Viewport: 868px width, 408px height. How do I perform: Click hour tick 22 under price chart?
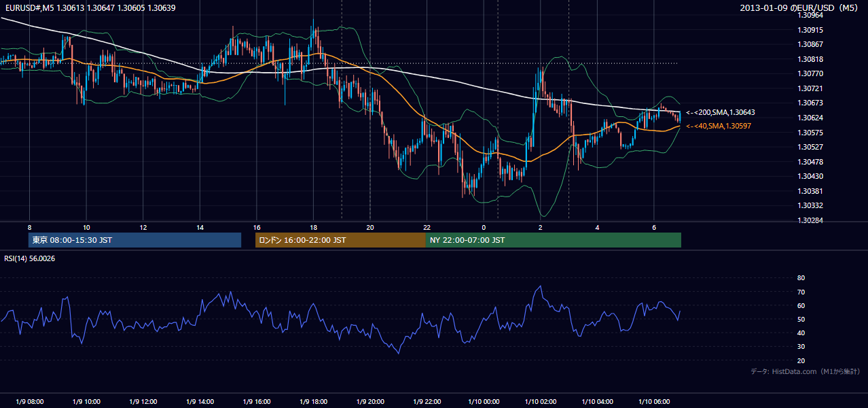427,227
